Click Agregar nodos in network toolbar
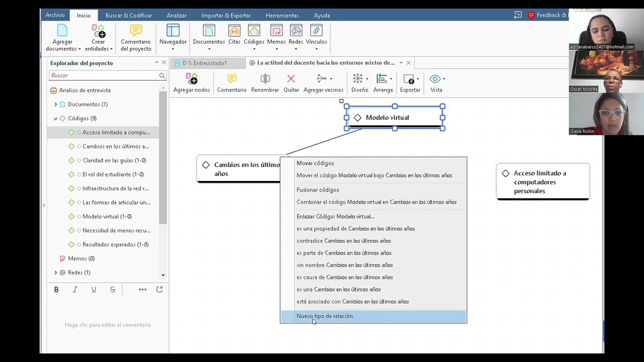This screenshot has height=362, width=644. point(192,83)
